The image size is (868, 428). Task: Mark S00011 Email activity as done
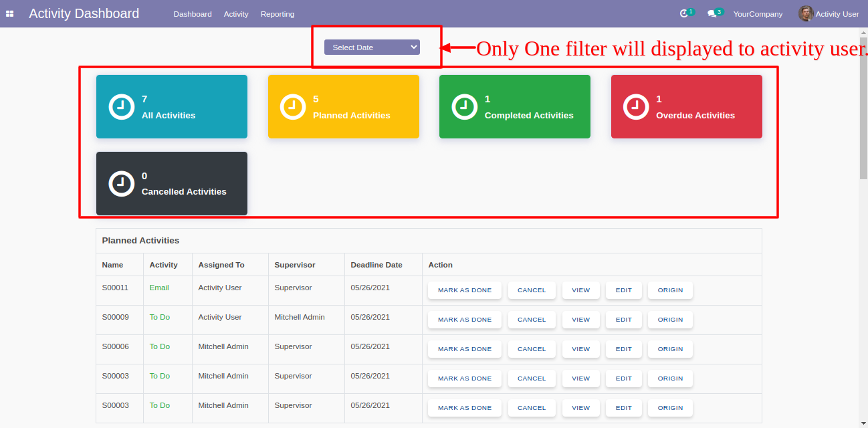(x=465, y=290)
